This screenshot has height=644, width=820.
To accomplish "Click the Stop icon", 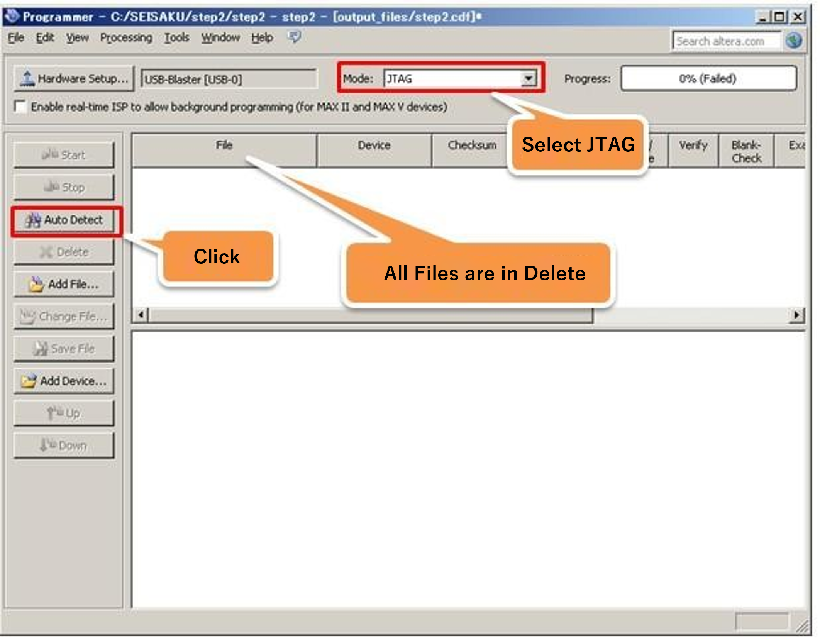I will click(64, 187).
